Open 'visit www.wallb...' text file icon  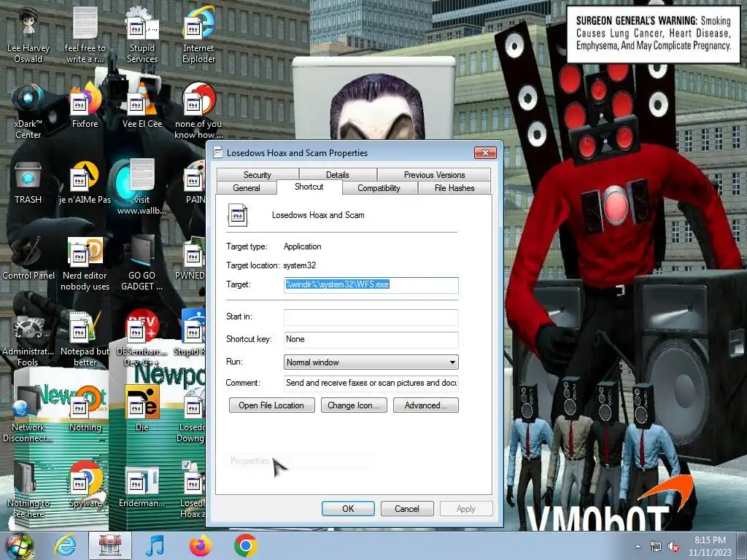coord(142,187)
